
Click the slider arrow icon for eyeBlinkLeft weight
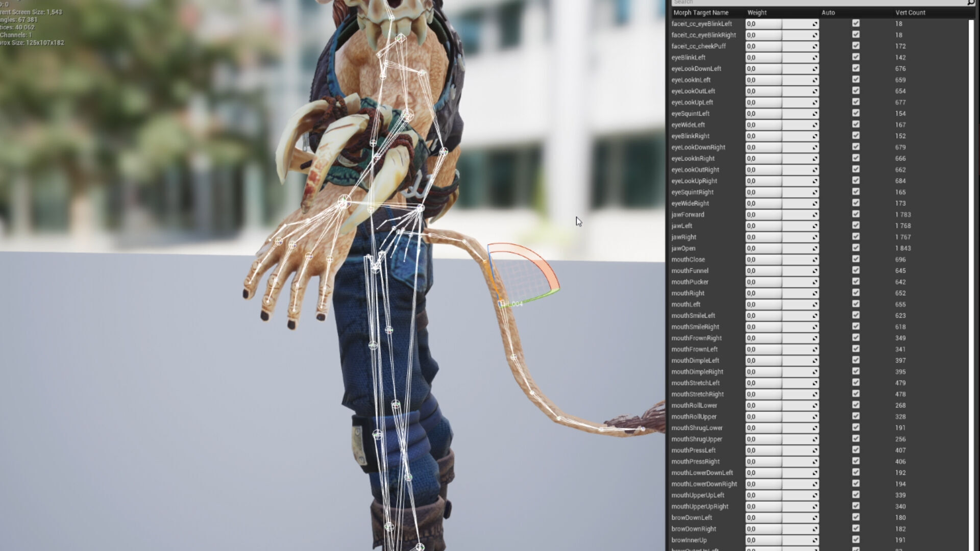[x=815, y=58]
